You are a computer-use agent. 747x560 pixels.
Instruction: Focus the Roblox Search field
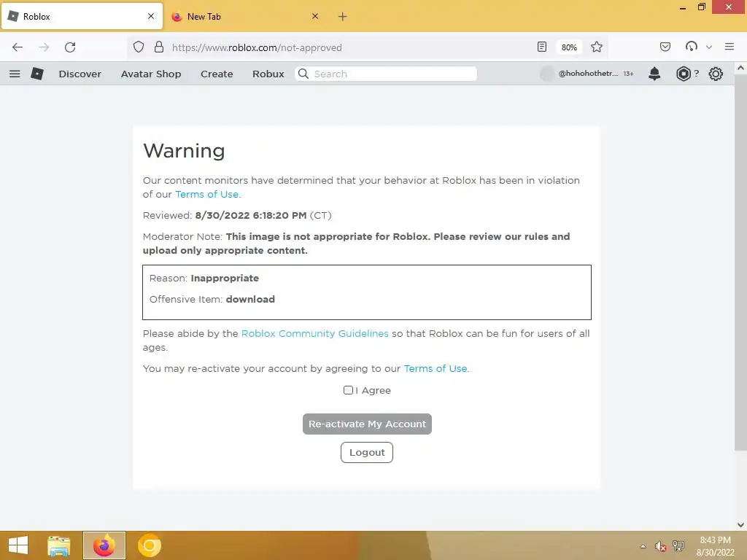click(386, 74)
